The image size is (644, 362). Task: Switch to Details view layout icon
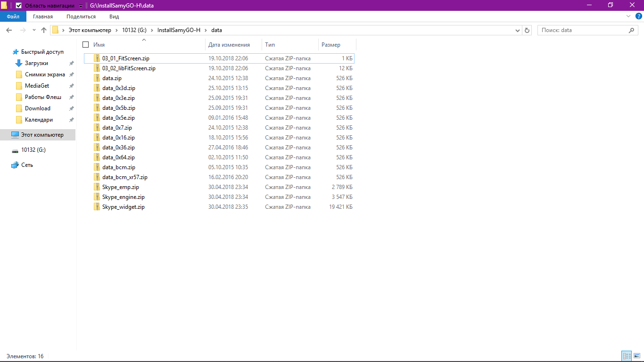pos(627,356)
